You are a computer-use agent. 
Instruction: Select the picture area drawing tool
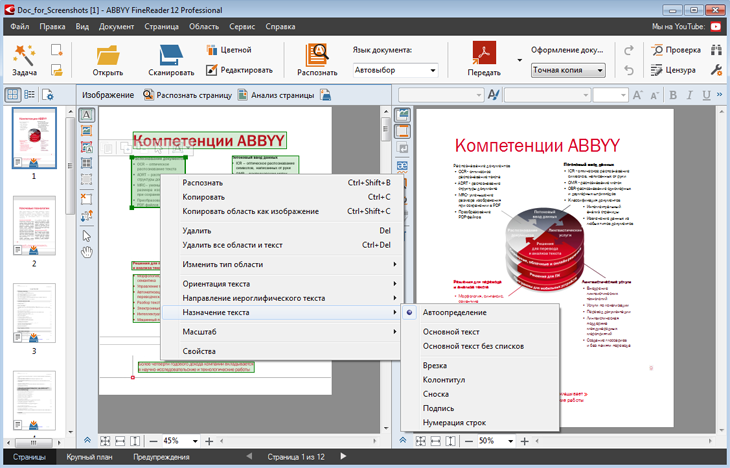pos(87,131)
